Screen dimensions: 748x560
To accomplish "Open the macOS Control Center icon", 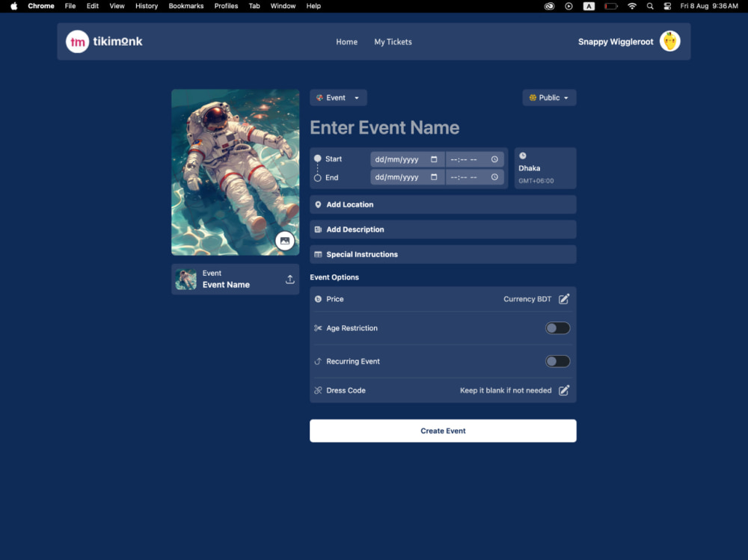I will pyautogui.click(x=667, y=6).
